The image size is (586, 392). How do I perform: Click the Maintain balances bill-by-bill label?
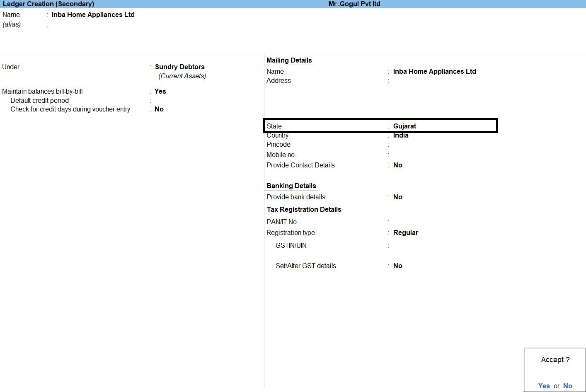(42, 91)
